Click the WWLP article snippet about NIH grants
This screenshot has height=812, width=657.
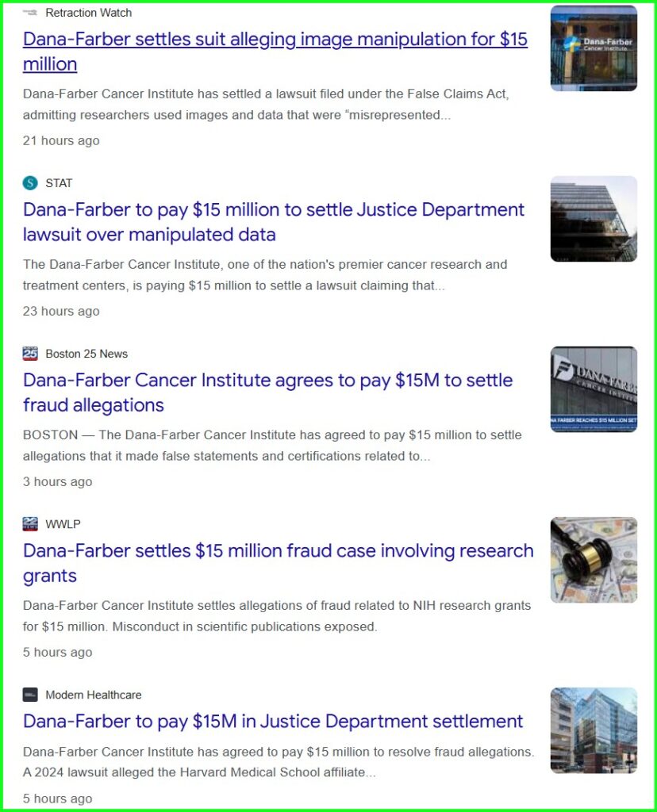pos(276,616)
